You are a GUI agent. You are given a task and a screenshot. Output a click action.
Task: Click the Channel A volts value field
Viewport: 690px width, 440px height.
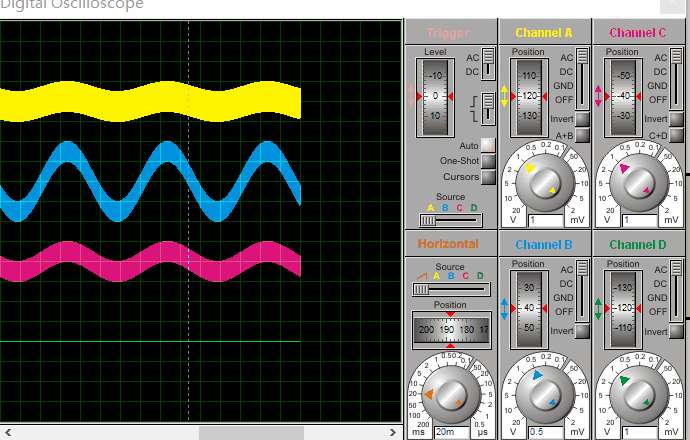(x=546, y=220)
